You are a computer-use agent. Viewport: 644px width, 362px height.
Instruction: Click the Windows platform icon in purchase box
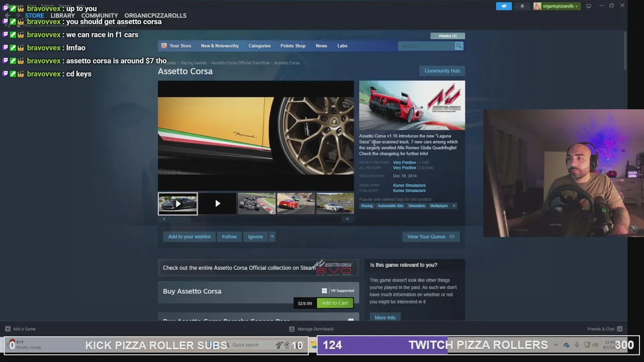tap(325, 291)
